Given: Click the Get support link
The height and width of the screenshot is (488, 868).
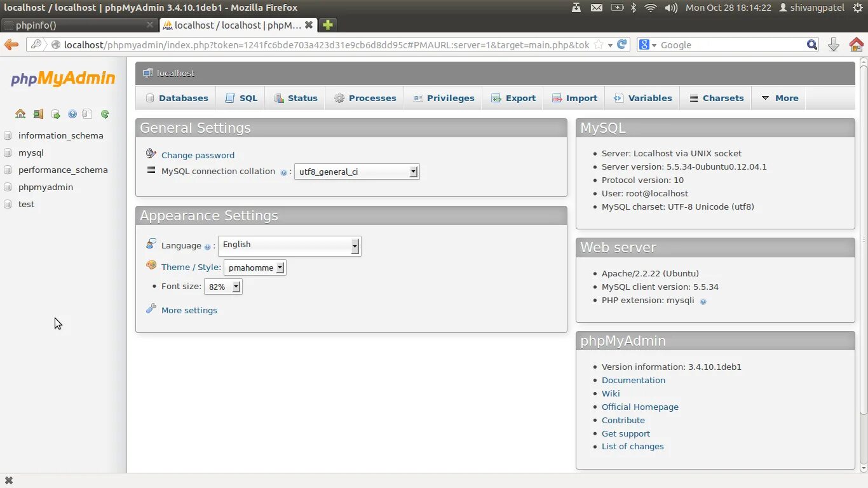Looking at the screenshot, I should coord(626,433).
